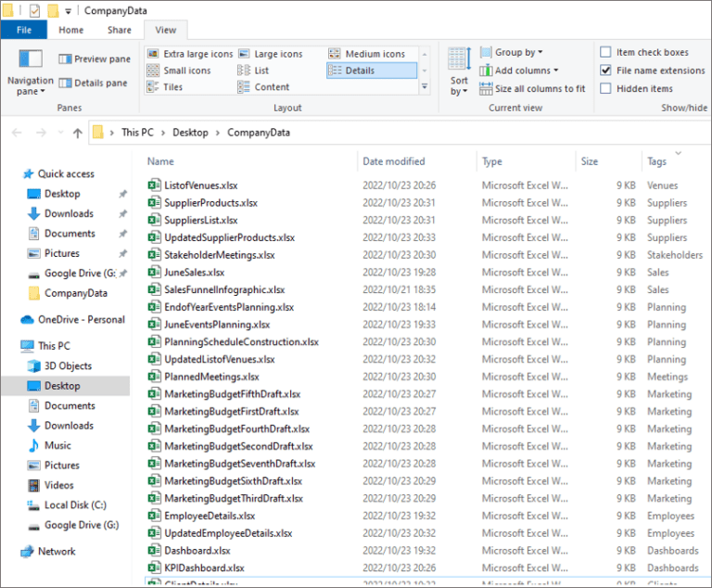Viewport: 712px width, 588px height.
Task: Open the File menu tab
Action: (24, 30)
